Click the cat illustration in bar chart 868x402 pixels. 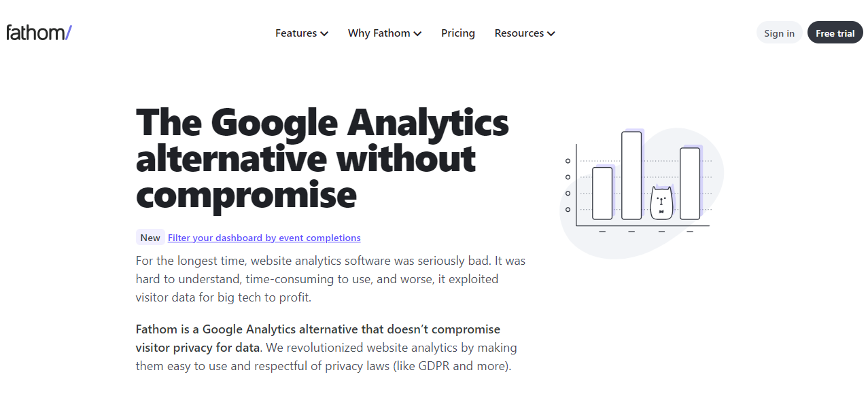[x=661, y=202]
